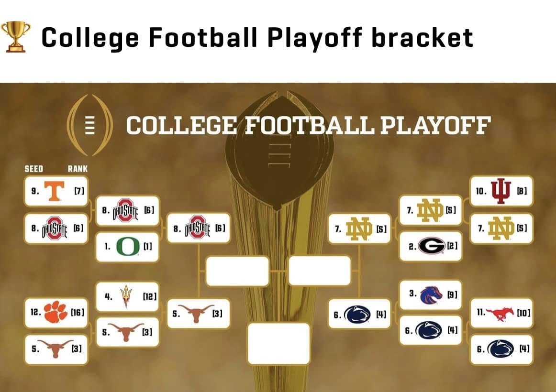Click the Penn State semifinal box
556x392 pixels.
359,314
